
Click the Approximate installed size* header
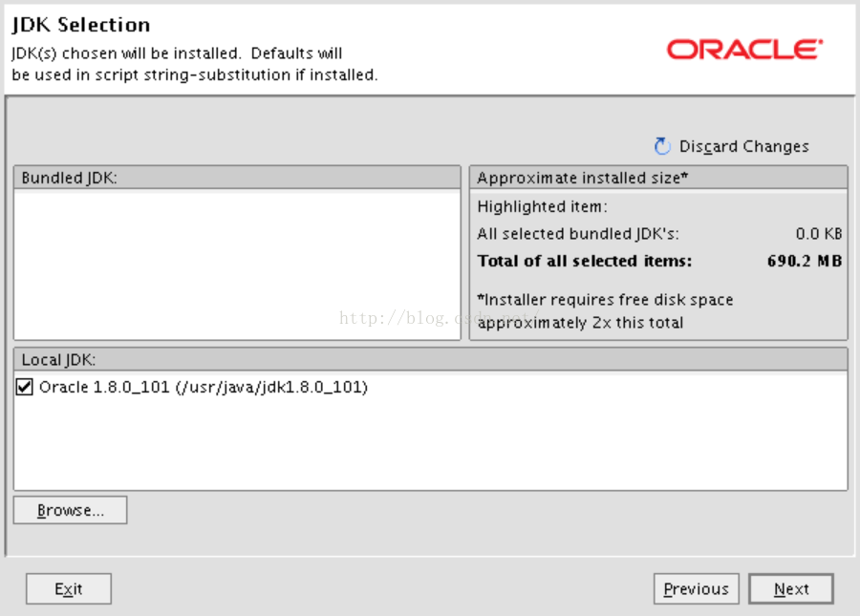click(658, 178)
